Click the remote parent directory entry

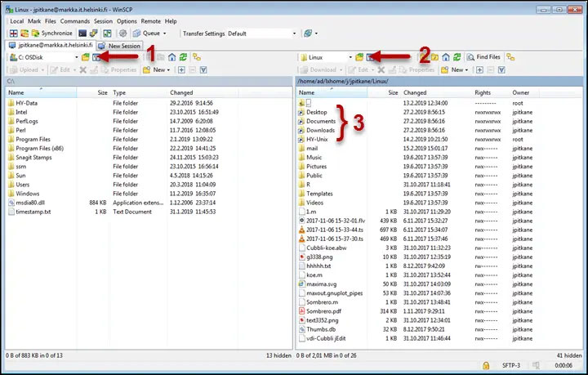[305, 103]
